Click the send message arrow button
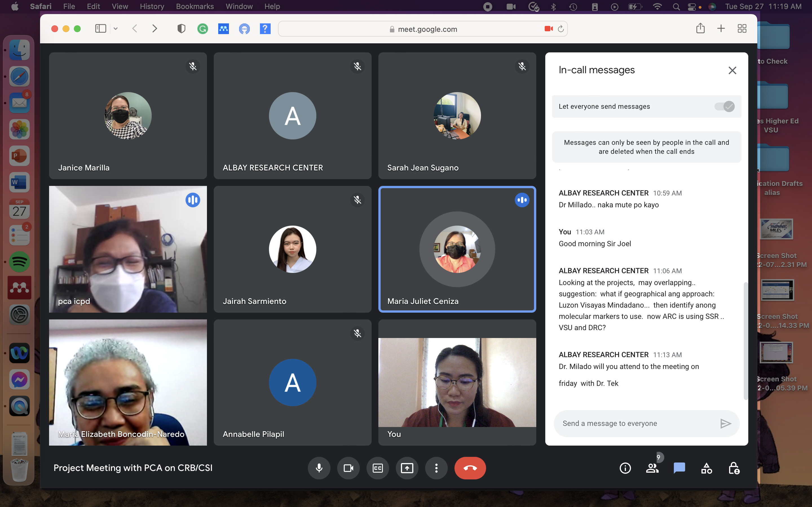Viewport: 812px width, 507px height. click(725, 424)
